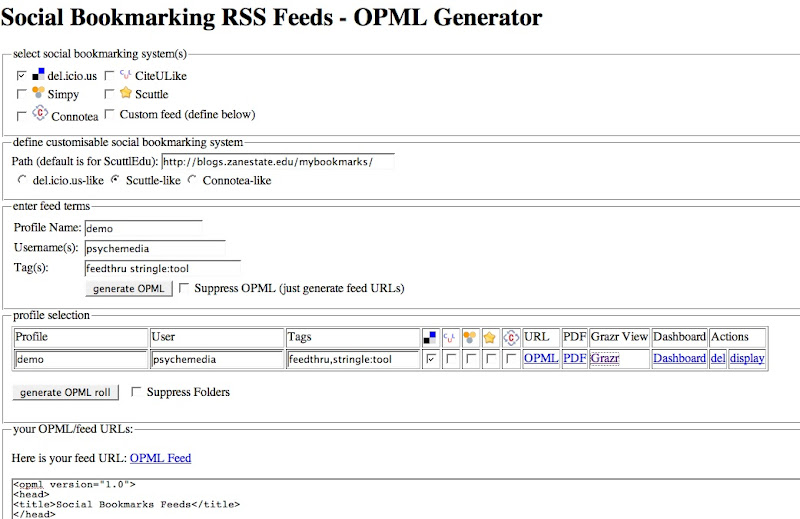Viewport: 800px width, 519px height.
Task: Click the demo profile cell in table
Action: pos(81,359)
